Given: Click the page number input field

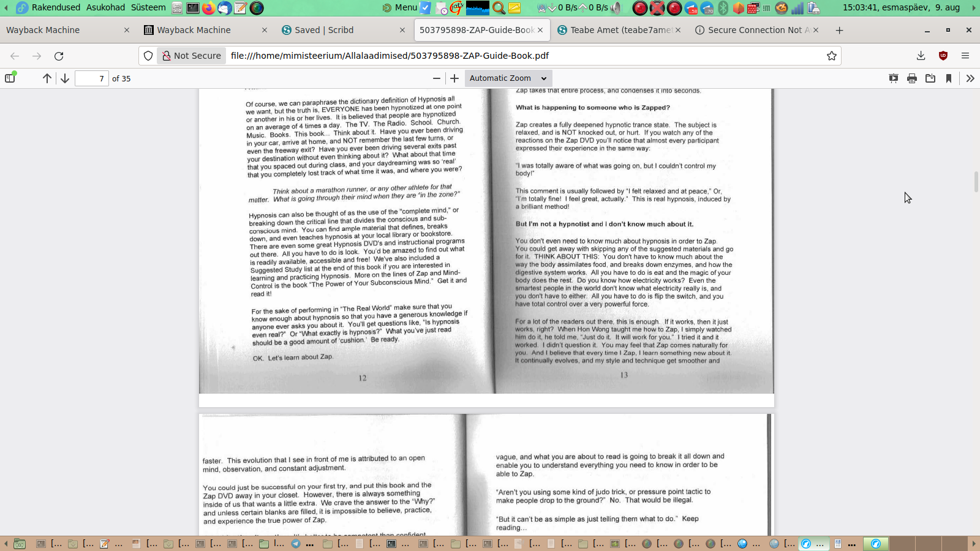Looking at the screenshot, I should pos(91,78).
